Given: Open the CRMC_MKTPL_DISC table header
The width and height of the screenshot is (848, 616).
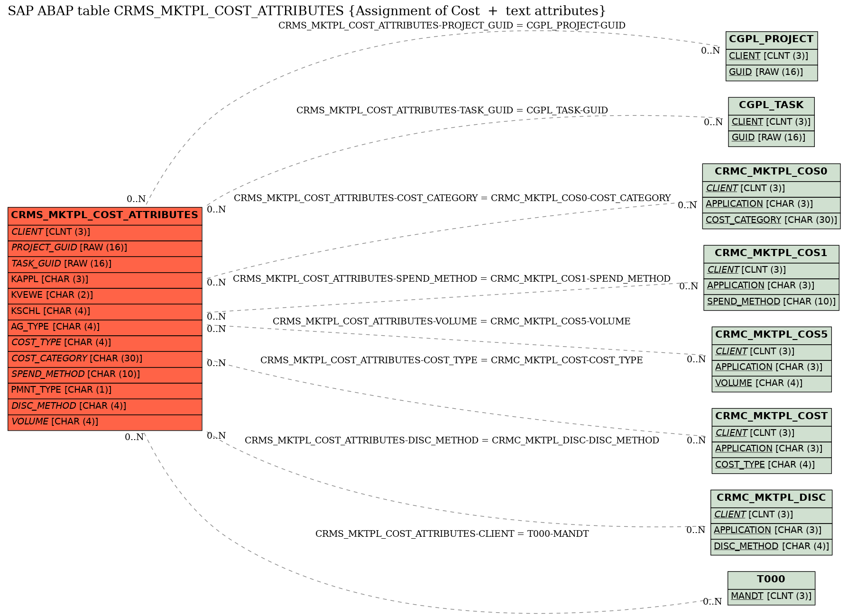Looking at the screenshot, I should [772, 498].
